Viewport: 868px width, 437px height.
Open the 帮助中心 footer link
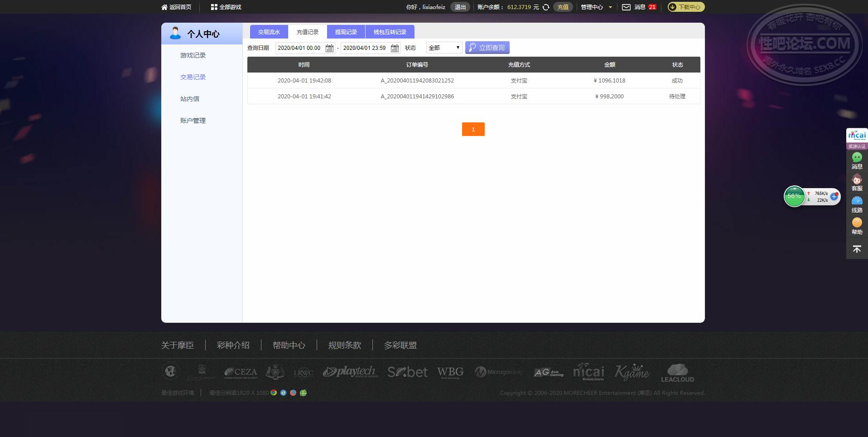coord(289,345)
